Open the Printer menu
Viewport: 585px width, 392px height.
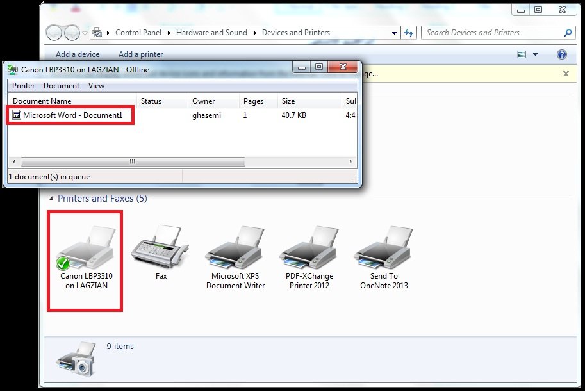(x=24, y=86)
